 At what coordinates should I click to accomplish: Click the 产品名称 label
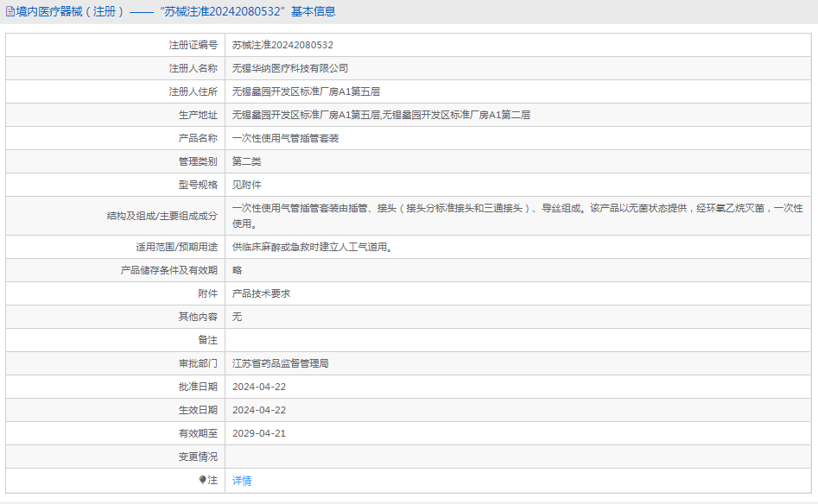[x=198, y=138]
